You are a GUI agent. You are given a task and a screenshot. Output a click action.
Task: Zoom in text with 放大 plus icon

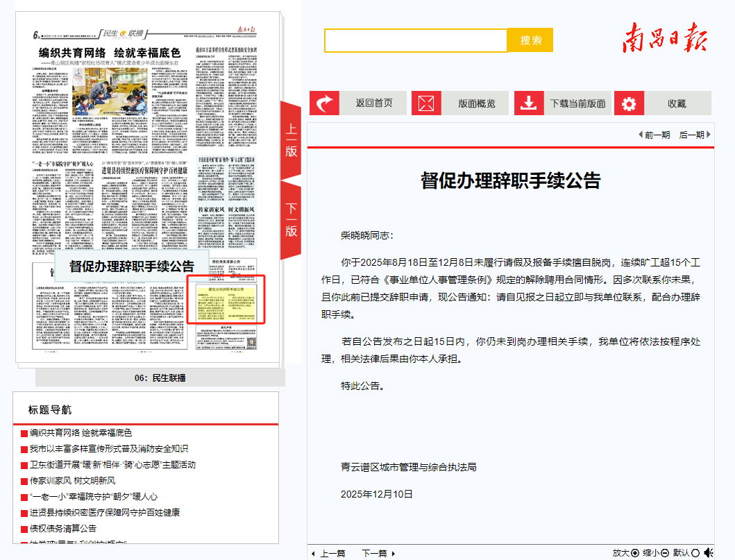point(634,553)
